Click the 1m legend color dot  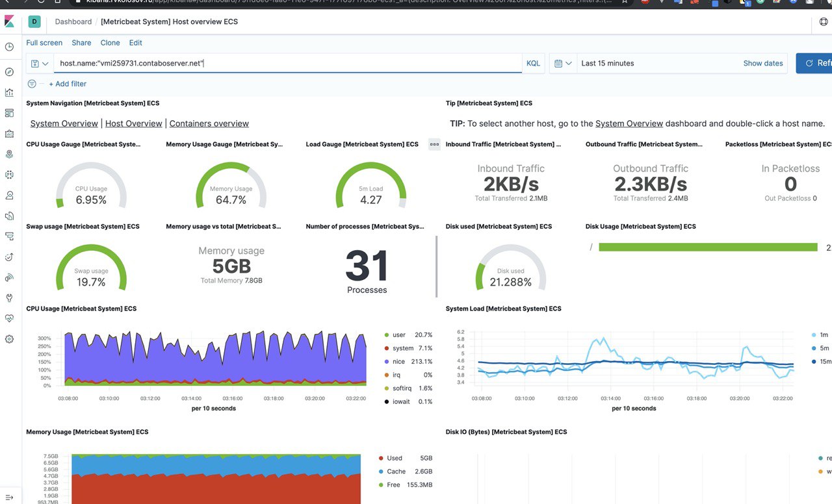pos(814,335)
